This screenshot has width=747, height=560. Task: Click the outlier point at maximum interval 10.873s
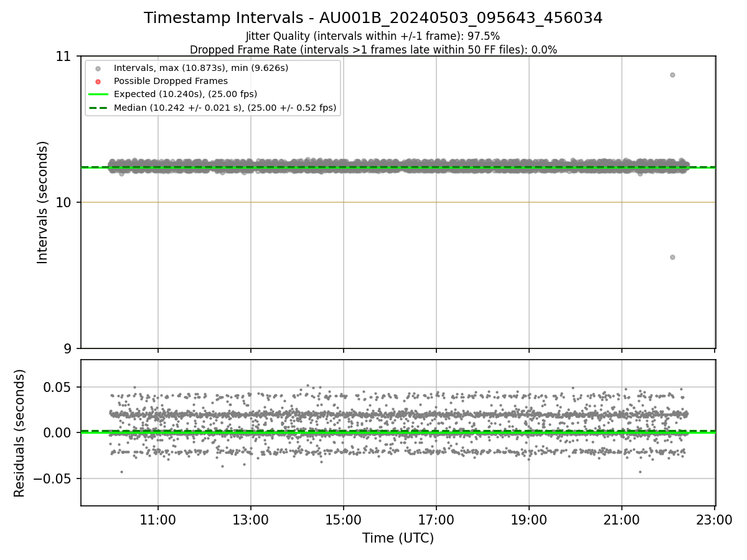point(672,75)
